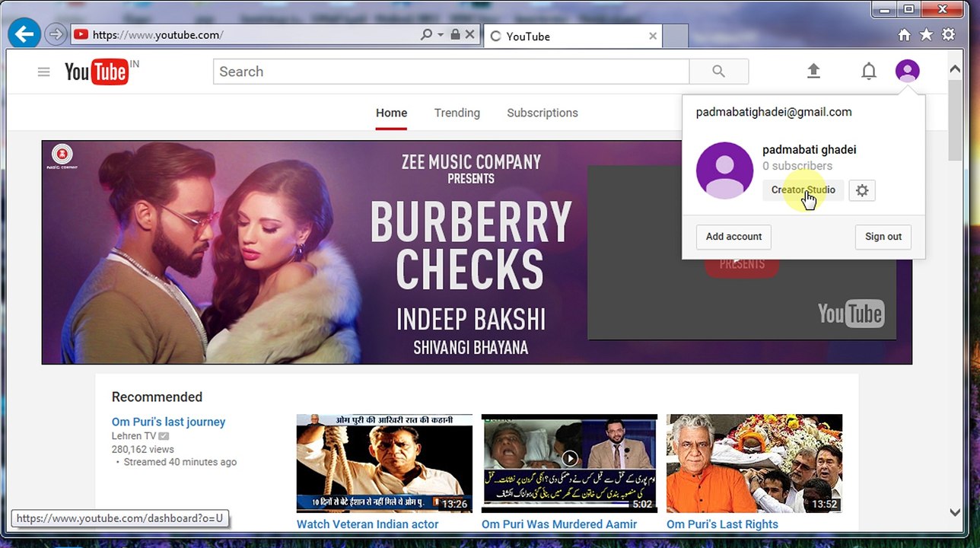This screenshot has height=548, width=980.
Task: Click the vertical scrollbar thumb
Action: pyautogui.click(x=955, y=119)
